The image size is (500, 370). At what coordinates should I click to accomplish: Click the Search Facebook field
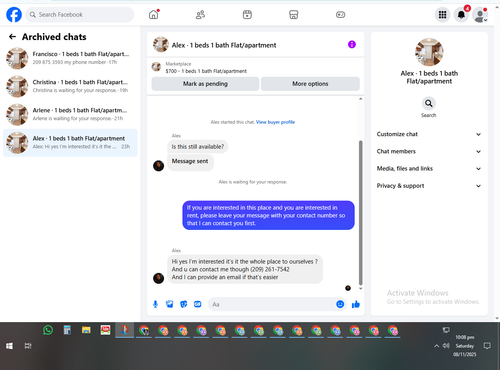[x=80, y=15]
